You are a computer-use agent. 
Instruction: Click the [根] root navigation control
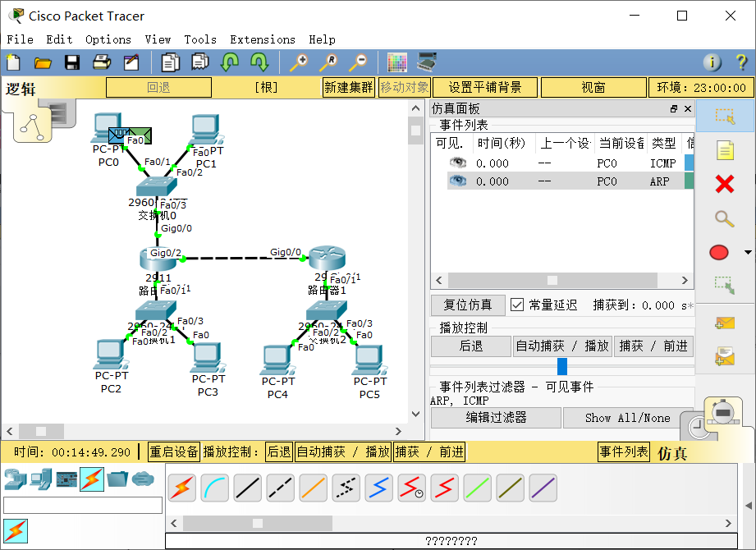(x=265, y=86)
